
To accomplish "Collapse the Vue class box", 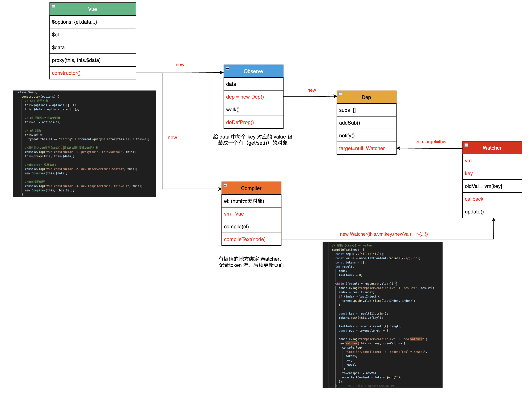I will (x=53, y=6).
